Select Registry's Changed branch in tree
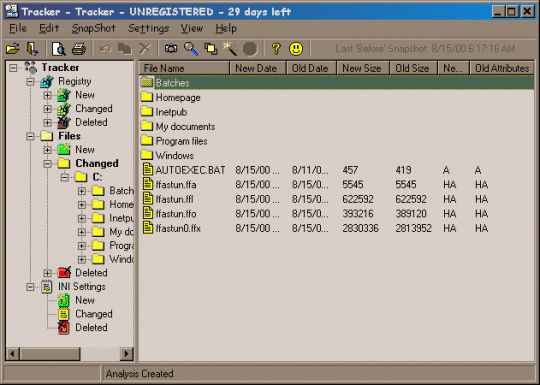Viewport: 540px width, 385px height. click(x=94, y=108)
